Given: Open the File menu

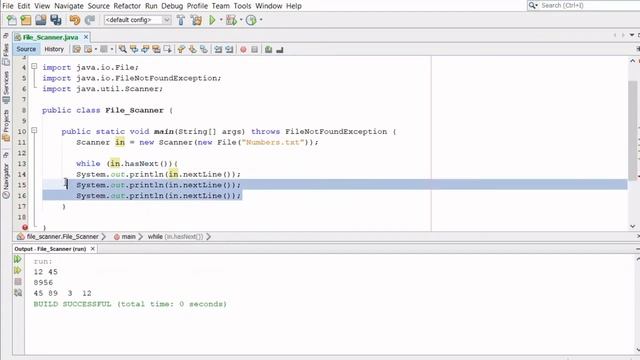Looking at the screenshot, I should [x=8, y=6].
